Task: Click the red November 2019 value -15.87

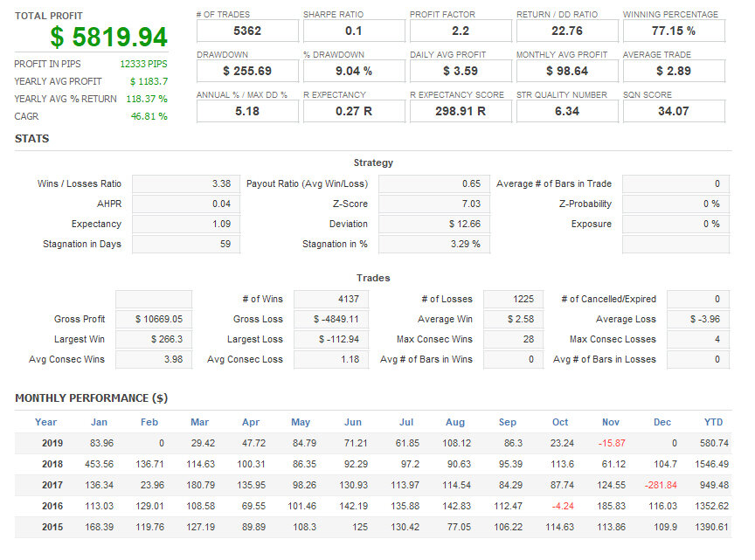Action: (x=612, y=444)
